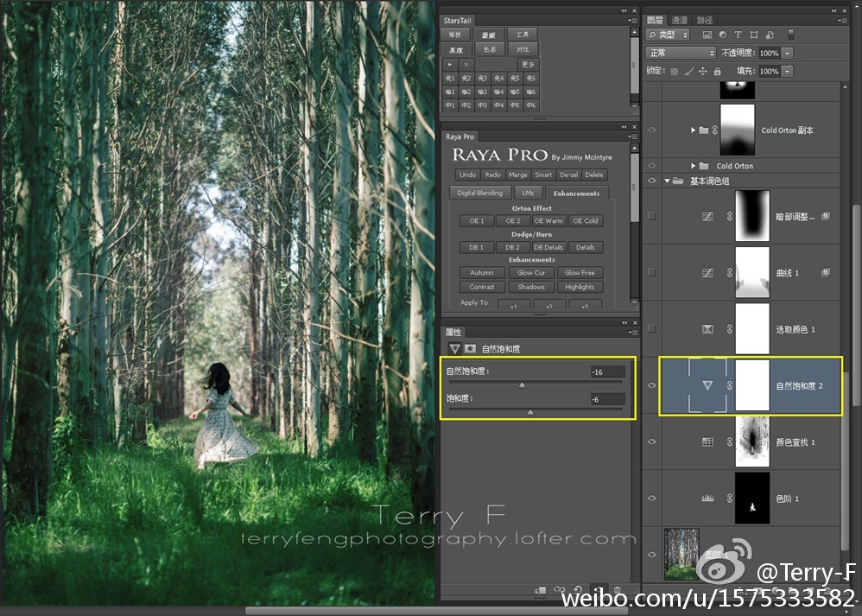The width and height of the screenshot is (862, 616).
Task: Open the 填充 fill dropdown arrow
Action: point(787,72)
